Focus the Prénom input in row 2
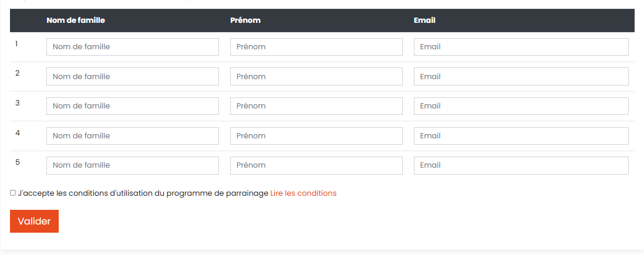Screen dimensions: 644x262 click(x=316, y=76)
